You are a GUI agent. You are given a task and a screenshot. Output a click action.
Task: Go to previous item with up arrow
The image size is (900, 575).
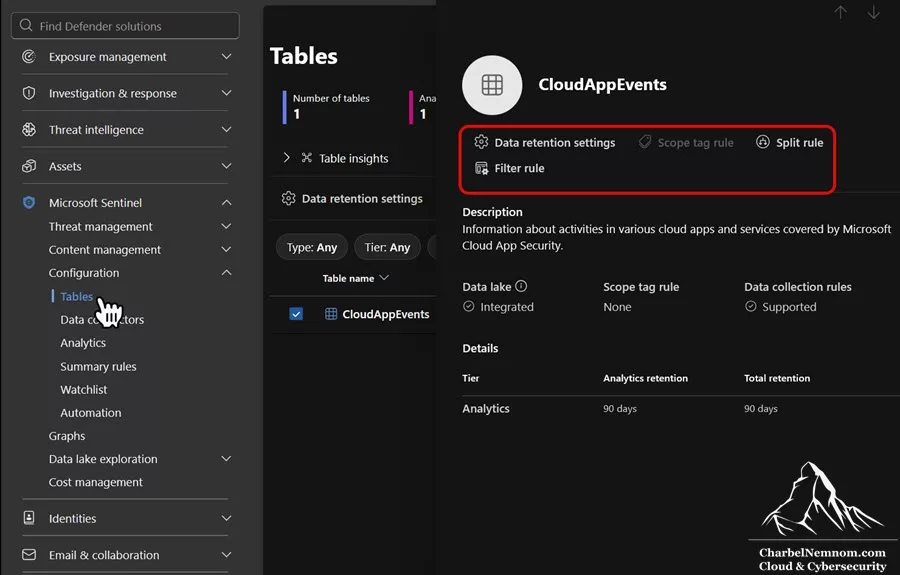point(840,12)
